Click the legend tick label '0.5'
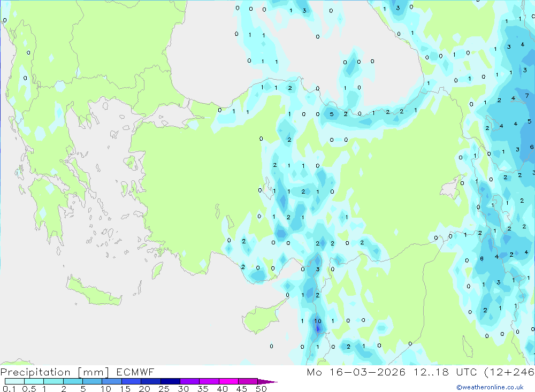Viewport: 535px width, 392px height. 29,389
